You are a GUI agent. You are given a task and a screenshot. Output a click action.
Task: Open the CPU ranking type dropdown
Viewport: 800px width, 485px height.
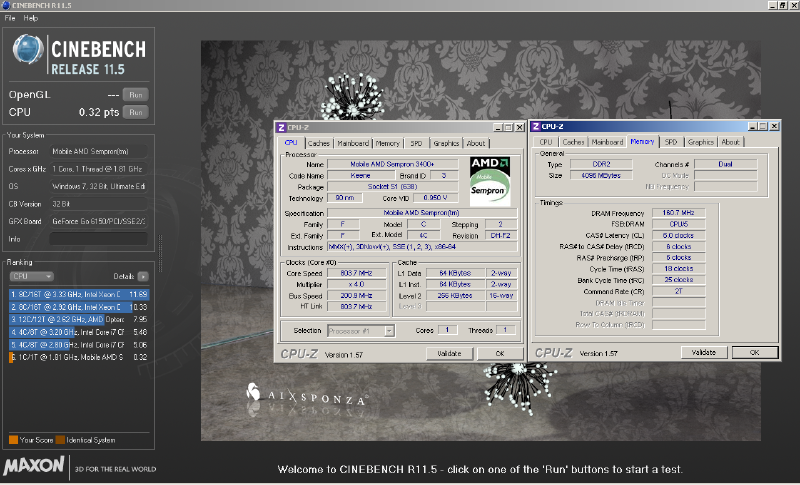click(x=31, y=276)
